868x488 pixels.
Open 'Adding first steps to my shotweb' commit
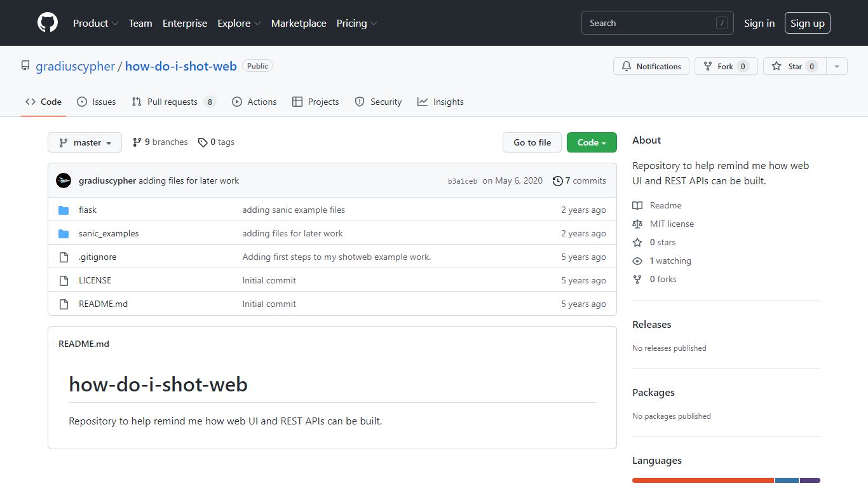click(337, 257)
